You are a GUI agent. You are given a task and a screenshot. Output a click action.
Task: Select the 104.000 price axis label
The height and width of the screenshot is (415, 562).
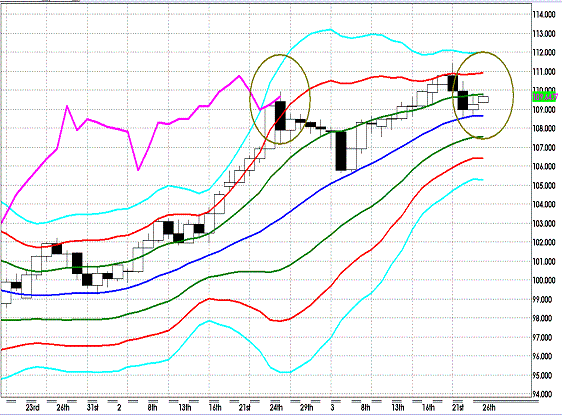[544, 204]
